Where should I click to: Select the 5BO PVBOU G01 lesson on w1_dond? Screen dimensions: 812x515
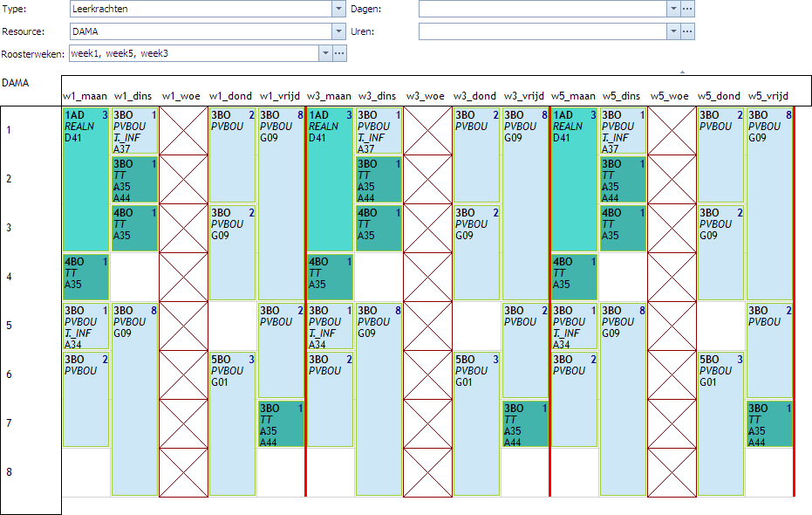(233, 424)
